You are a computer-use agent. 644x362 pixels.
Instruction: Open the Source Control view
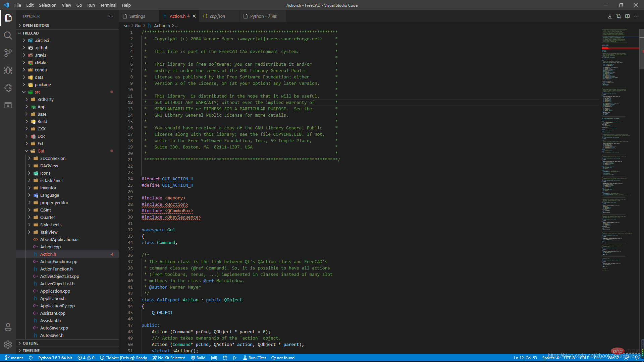tap(8, 53)
